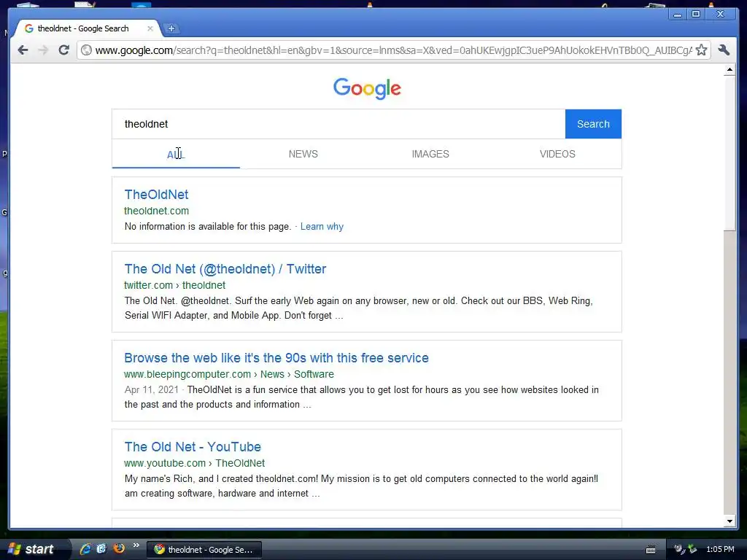Click into the search box containing theoldnet

[338, 124]
